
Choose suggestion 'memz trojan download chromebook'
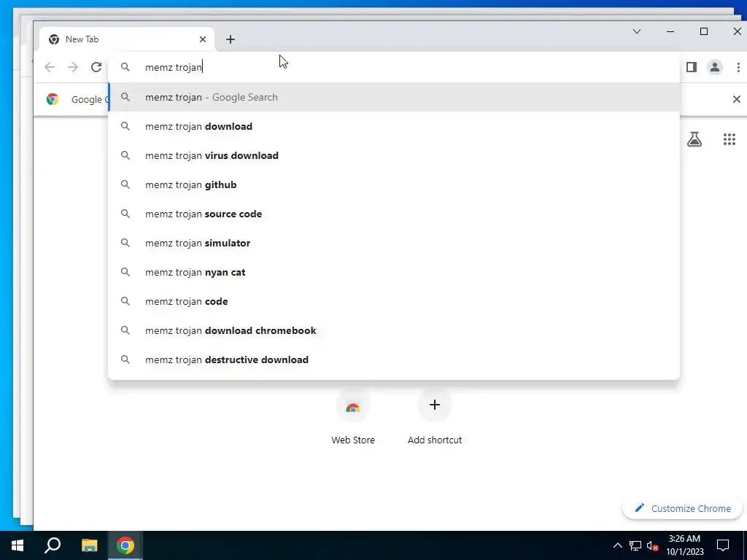394,330
